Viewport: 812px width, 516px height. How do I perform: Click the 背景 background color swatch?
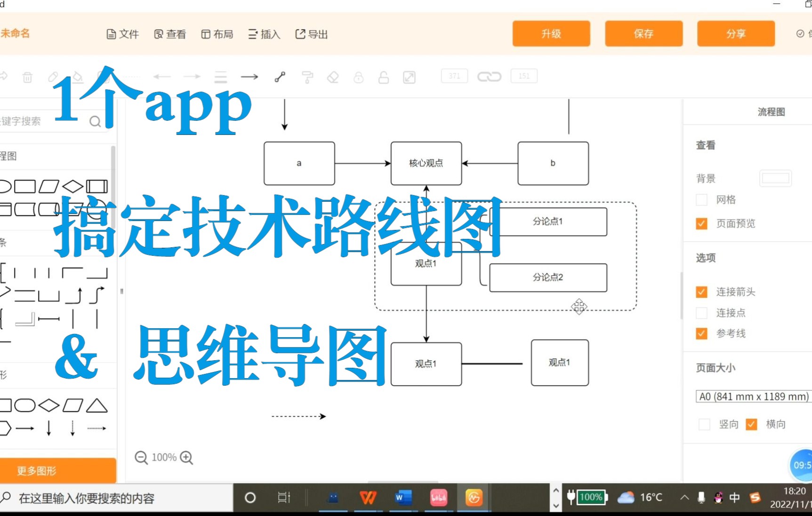(x=775, y=178)
